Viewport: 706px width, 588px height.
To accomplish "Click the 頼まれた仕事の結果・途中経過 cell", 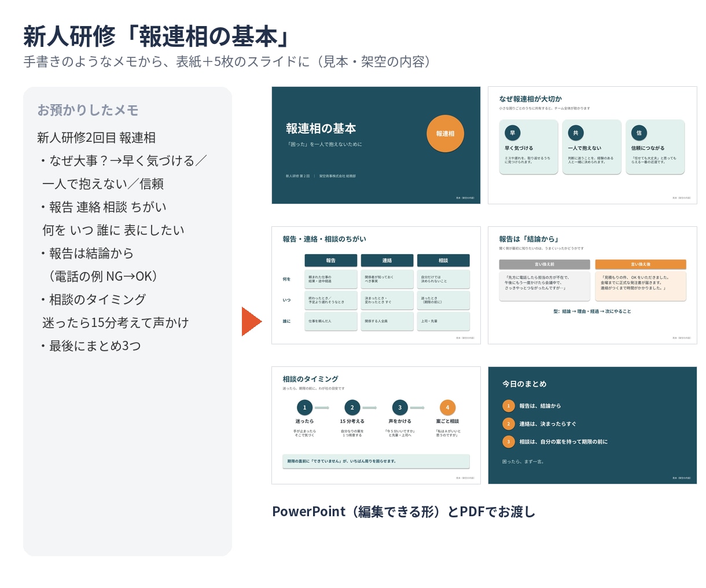I will pos(331,279).
